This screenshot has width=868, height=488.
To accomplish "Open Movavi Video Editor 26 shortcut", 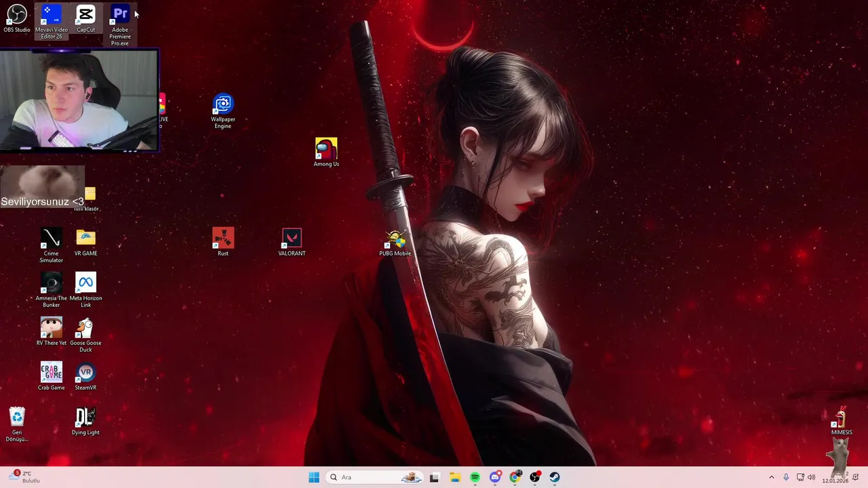I will (52, 22).
